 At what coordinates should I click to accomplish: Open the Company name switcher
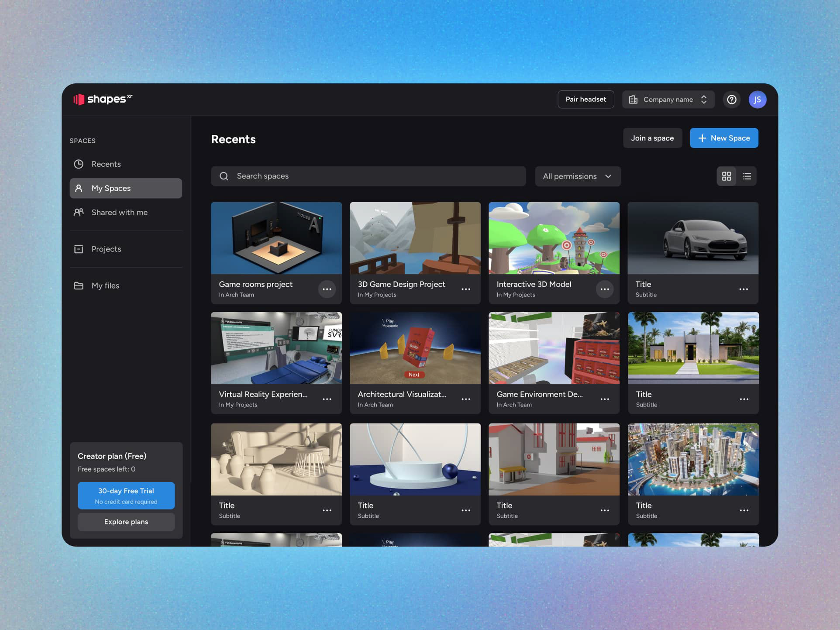point(668,100)
